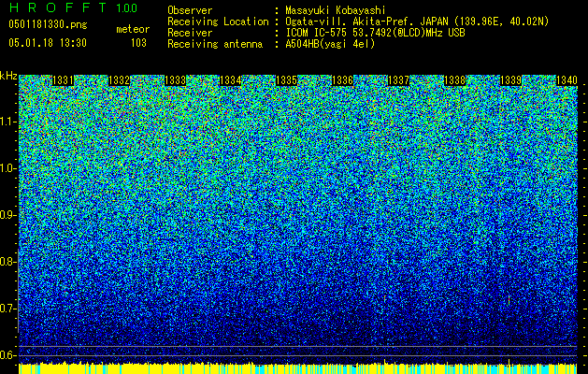Viewport: 588px width, 374px height.
Task: Click the 1338 time marker
Action: tap(454, 80)
